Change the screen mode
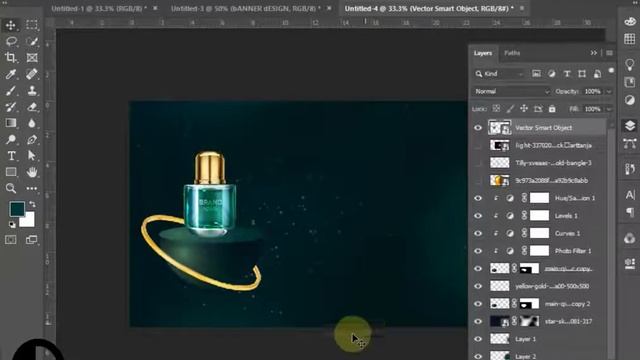 32,240
